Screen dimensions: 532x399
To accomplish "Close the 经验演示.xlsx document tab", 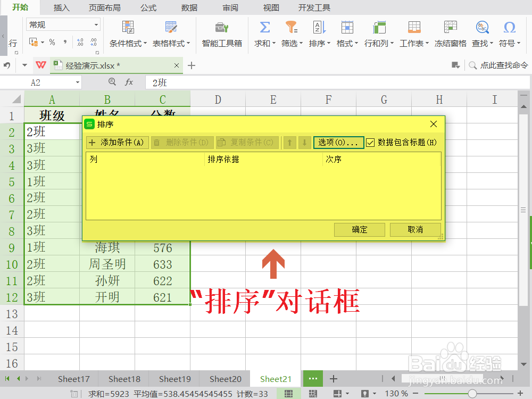I will (x=177, y=65).
